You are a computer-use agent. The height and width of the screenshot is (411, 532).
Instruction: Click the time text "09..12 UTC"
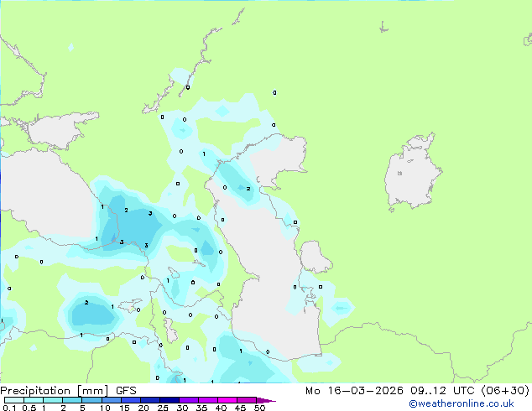(443, 391)
